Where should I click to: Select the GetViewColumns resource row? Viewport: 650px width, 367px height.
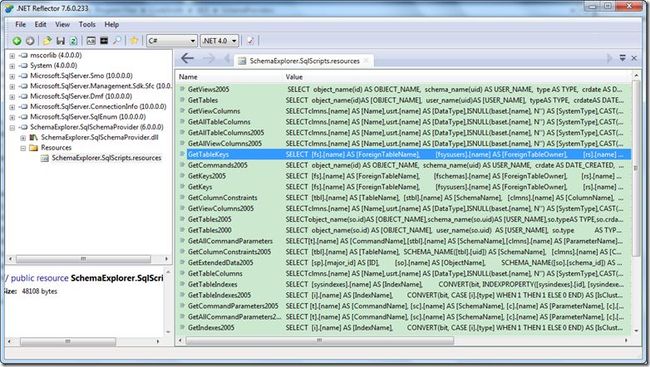click(405, 111)
